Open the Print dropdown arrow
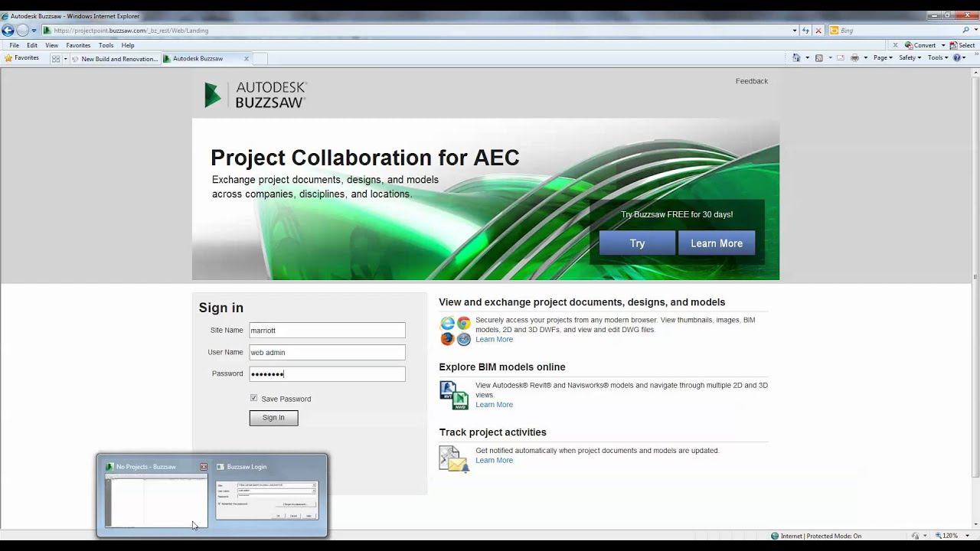Image resolution: width=980 pixels, height=551 pixels. tap(866, 58)
